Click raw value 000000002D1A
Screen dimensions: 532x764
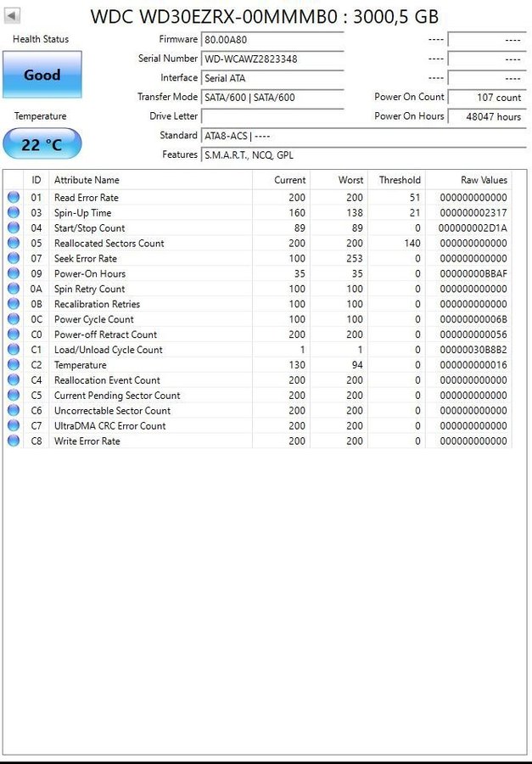coord(473,228)
